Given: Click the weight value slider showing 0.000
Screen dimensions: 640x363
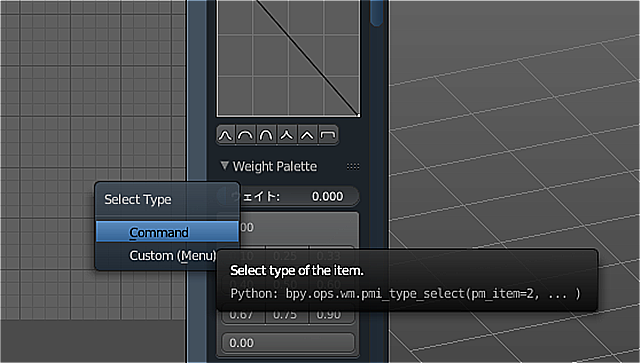Looking at the screenshot, I should 288,196.
